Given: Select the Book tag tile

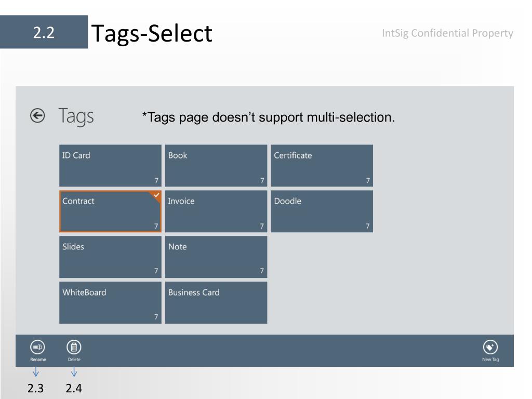Looking at the screenshot, I should 216,166.
